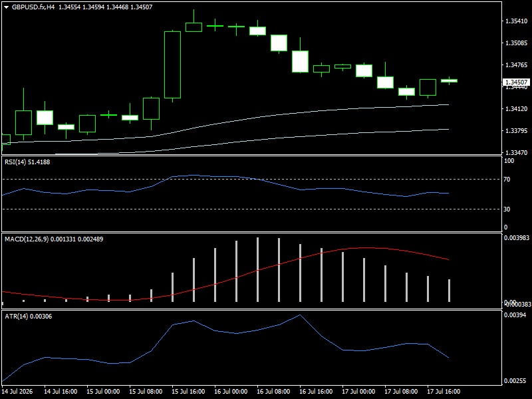Click the 1.34120 price scale label

pos(517,109)
